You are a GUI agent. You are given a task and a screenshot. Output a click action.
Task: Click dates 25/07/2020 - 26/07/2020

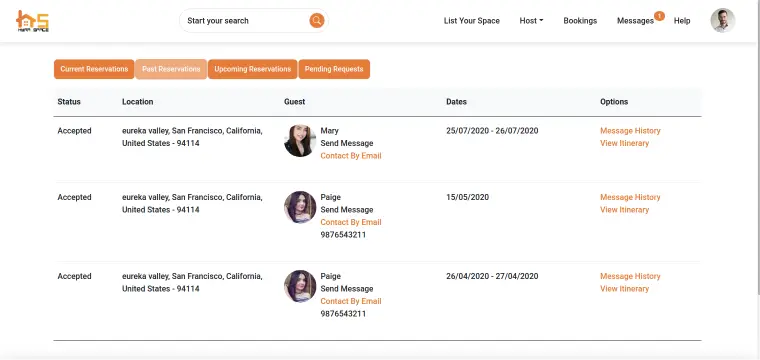(x=492, y=131)
